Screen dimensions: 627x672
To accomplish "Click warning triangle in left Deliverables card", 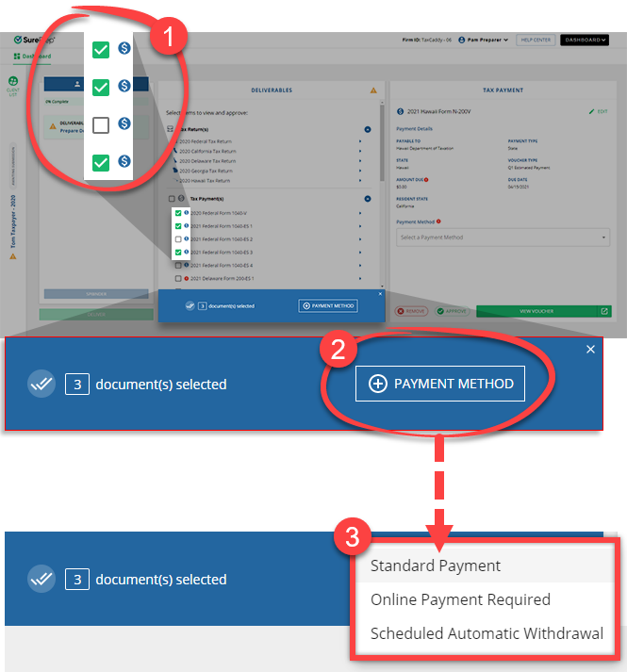I will pos(53,126).
